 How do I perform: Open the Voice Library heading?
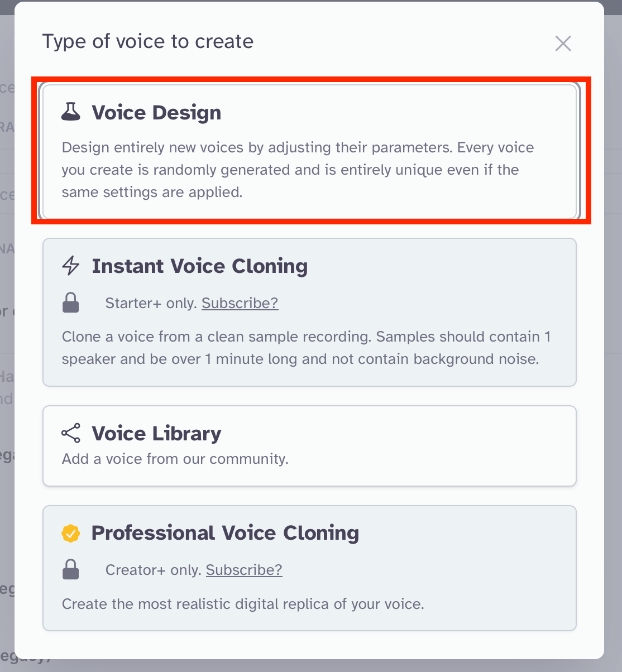(x=156, y=434)
